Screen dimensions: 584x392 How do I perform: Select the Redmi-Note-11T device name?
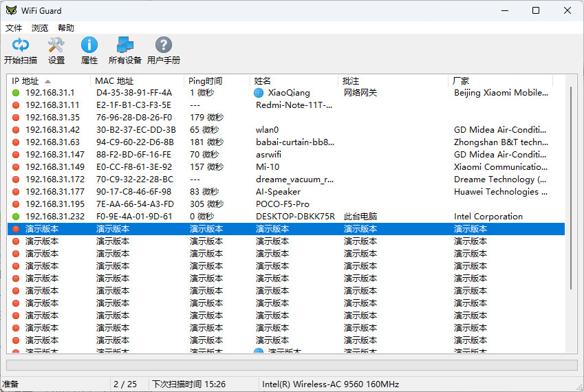tap(294, 105)
